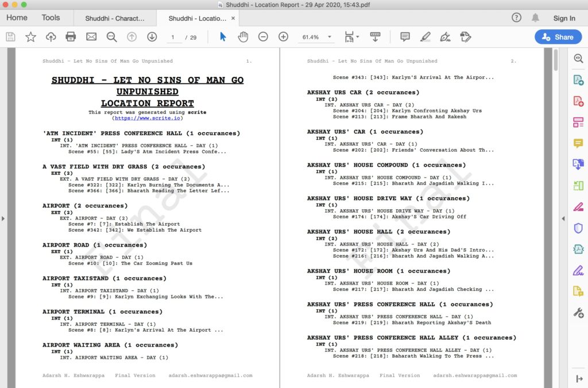Click the blue Share button
Viewport: 588px width, 388px height.
558,37
